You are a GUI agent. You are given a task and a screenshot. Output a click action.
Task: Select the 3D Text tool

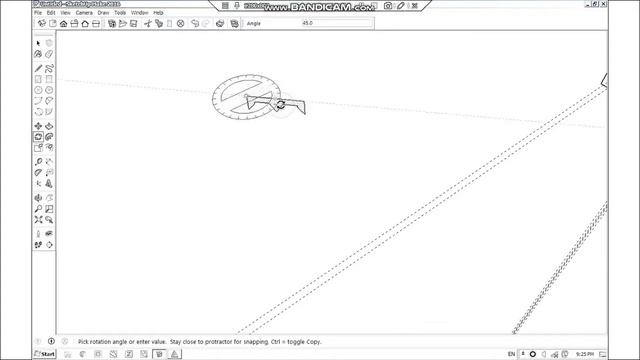pos(49,184)
